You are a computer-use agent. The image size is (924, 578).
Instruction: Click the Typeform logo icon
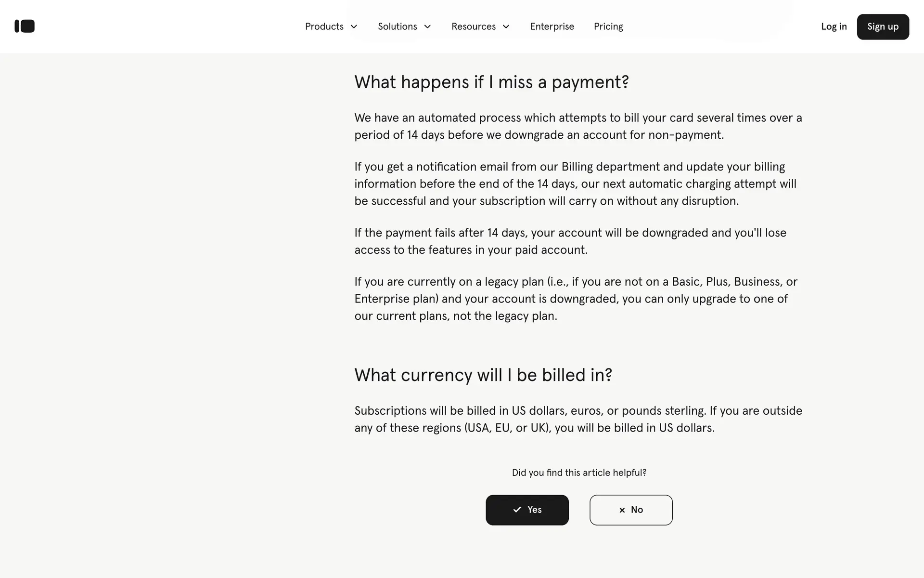[x=25, y=26]
